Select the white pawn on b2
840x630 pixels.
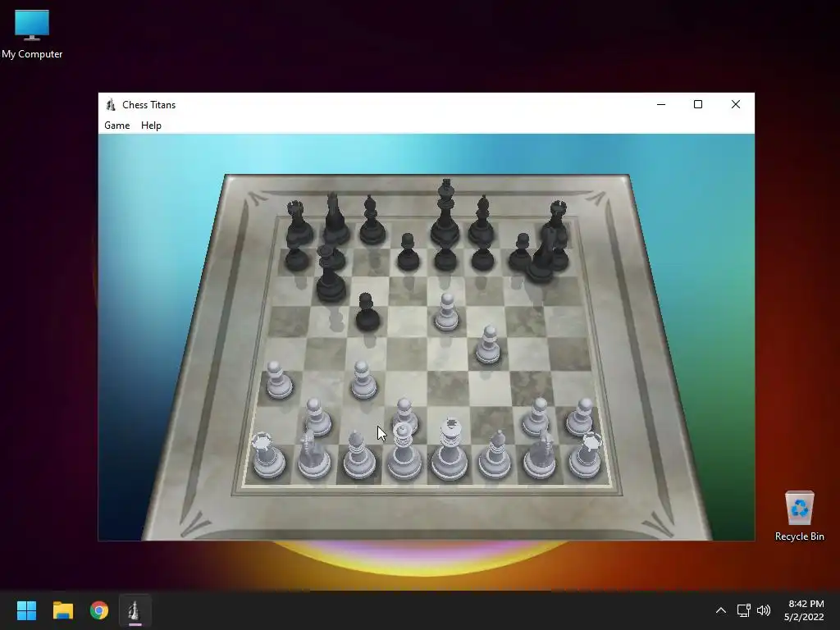pos(317,417)
